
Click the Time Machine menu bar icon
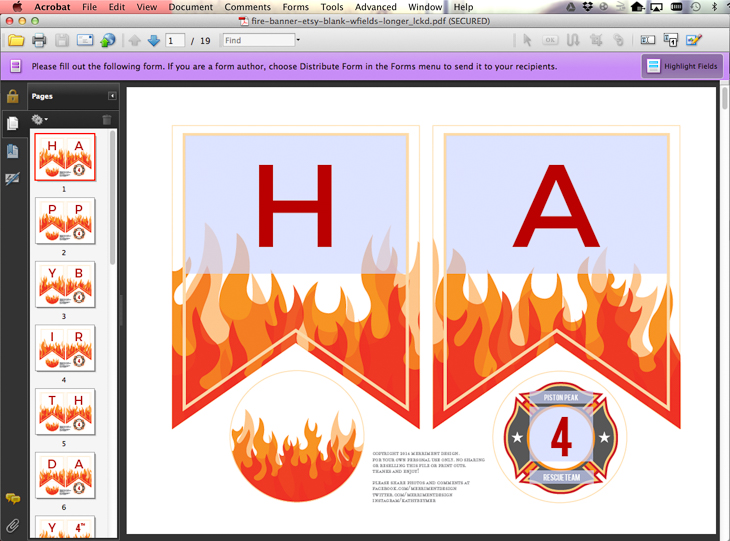point(696,7)
